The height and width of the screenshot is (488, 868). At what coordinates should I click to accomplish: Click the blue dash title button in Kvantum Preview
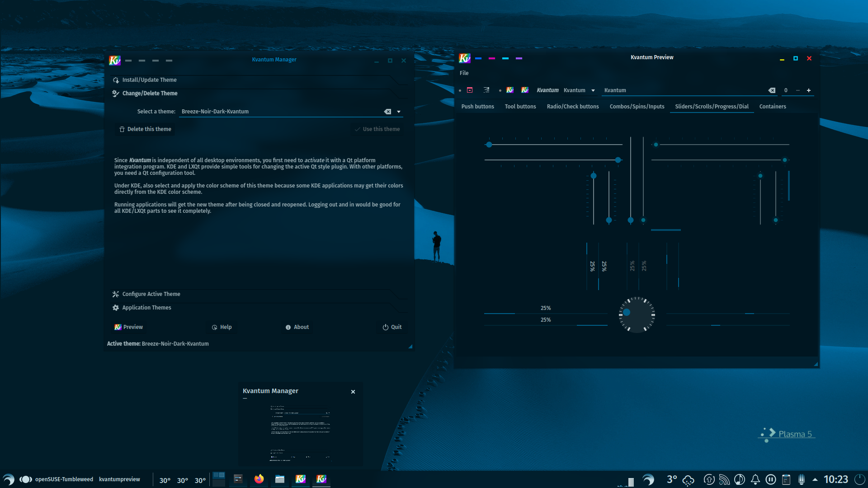pyautogui.click(x=478, y=58)
